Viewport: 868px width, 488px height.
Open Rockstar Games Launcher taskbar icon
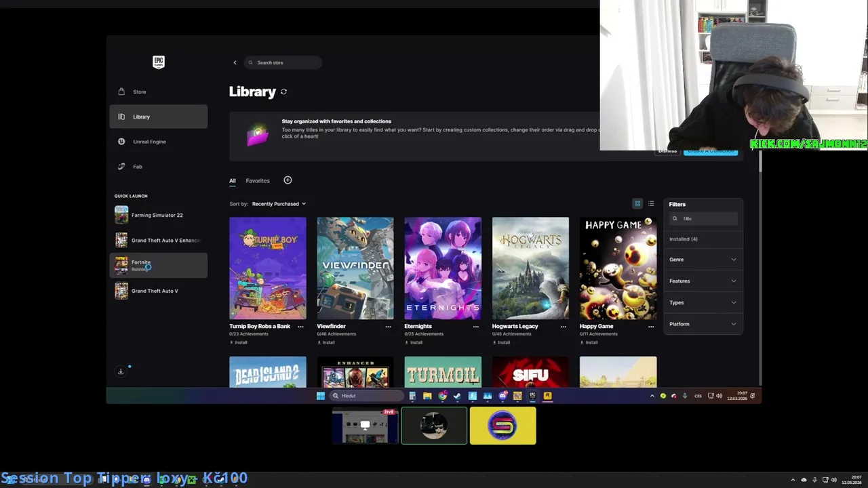point(547,396)
